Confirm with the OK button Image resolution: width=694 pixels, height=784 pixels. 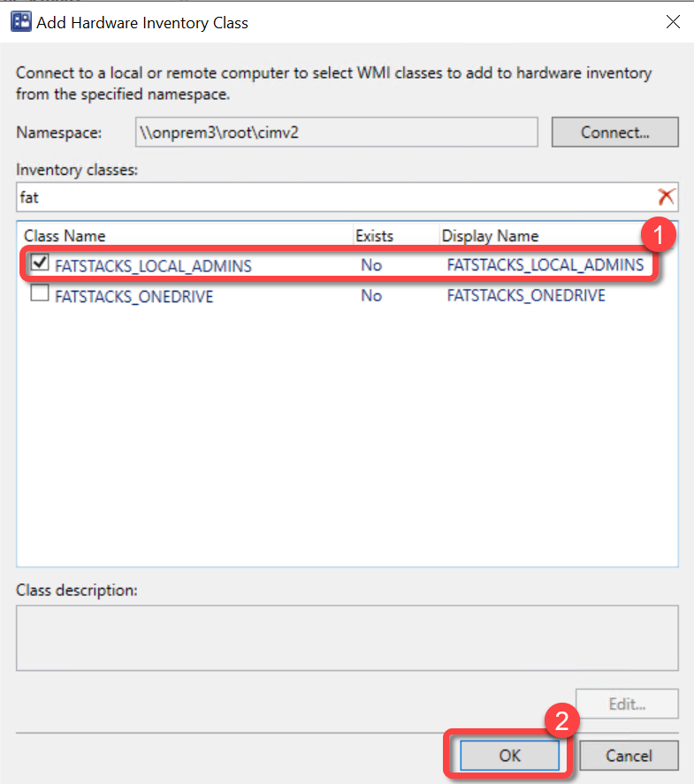click(x=509, y=756)
